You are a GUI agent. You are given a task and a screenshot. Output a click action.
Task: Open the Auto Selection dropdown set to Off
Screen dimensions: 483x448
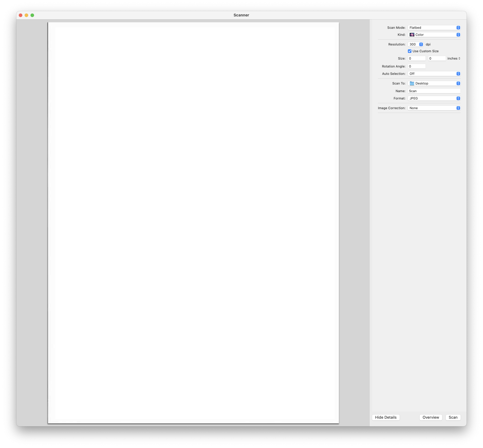click(434, 74)
